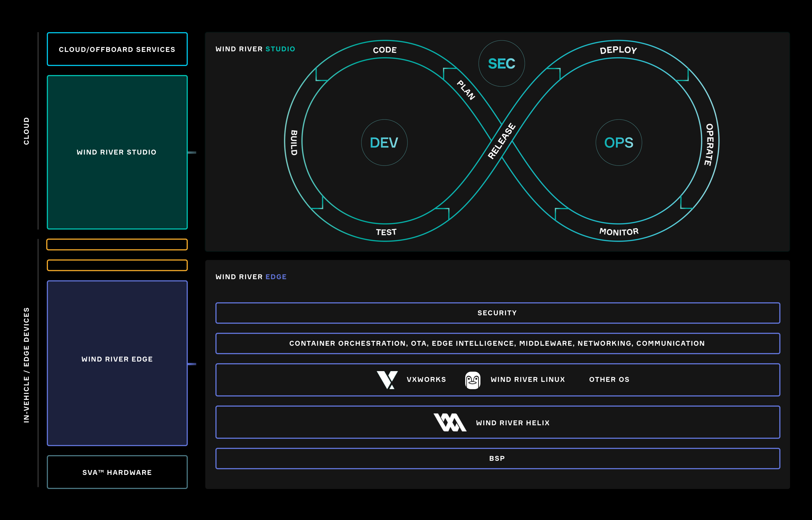Click the vertical In-Vehicle / Edge Devices label
This screenshot has height=520, width=812.
click(x=26, y=365)
